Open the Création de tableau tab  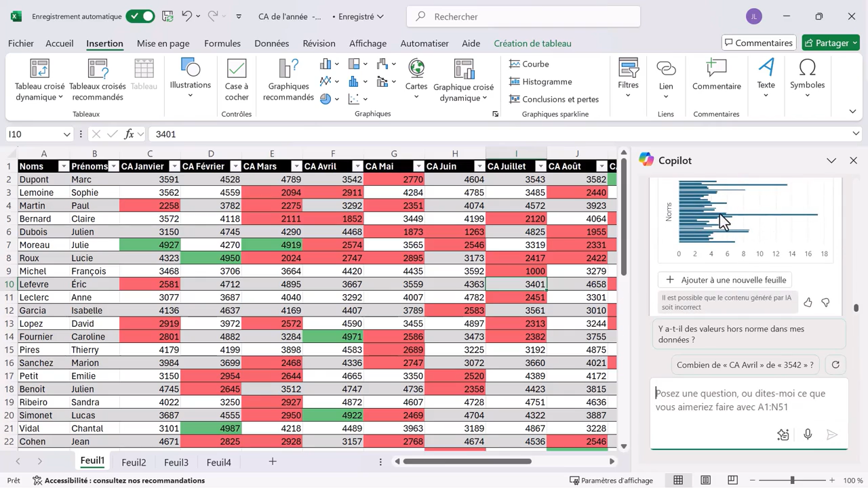click(532, 43)
